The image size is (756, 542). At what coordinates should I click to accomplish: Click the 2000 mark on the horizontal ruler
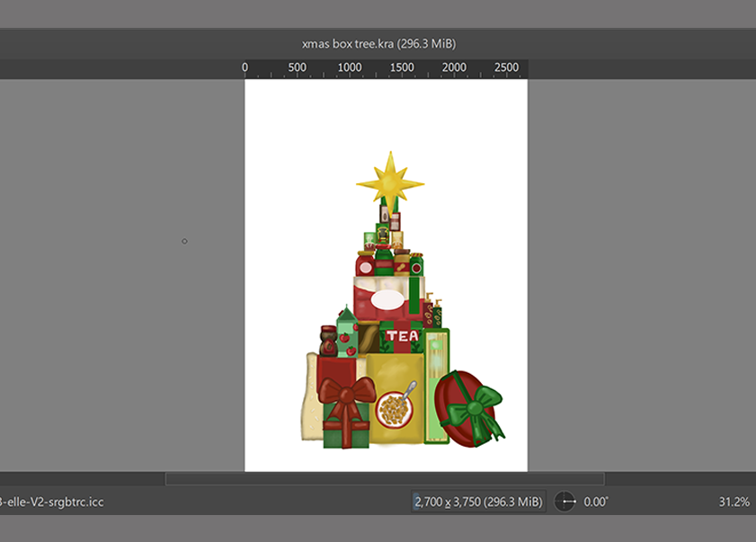tap(455, 68)
